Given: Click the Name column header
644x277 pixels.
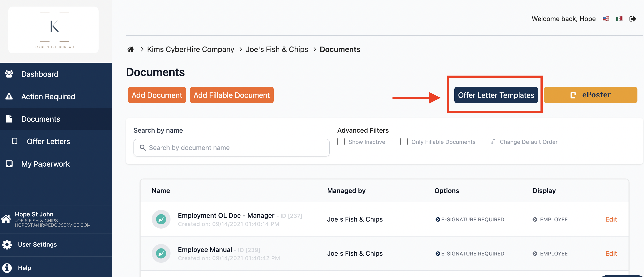Looking at the screenshot, I should pyautogui.click(x=161, y=191).
